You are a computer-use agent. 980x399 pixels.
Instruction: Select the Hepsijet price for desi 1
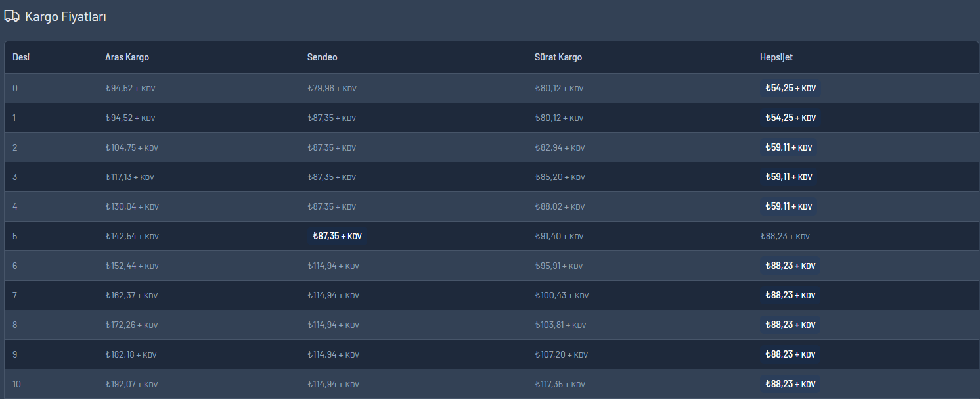[x=791, y=118]
